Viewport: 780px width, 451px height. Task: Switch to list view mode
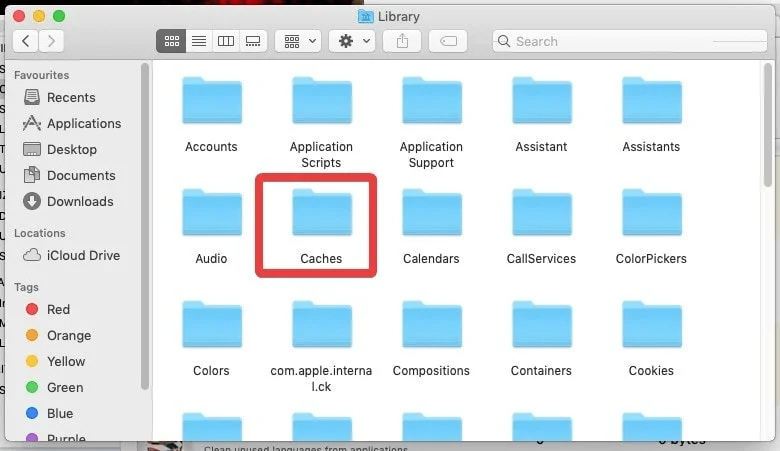pos(198,41)
